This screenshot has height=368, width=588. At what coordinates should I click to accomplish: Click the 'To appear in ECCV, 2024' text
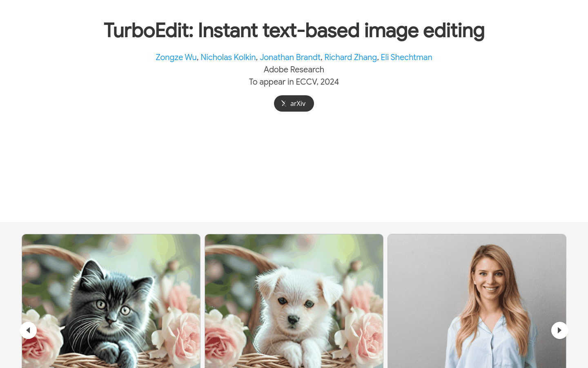coord(294,82)
